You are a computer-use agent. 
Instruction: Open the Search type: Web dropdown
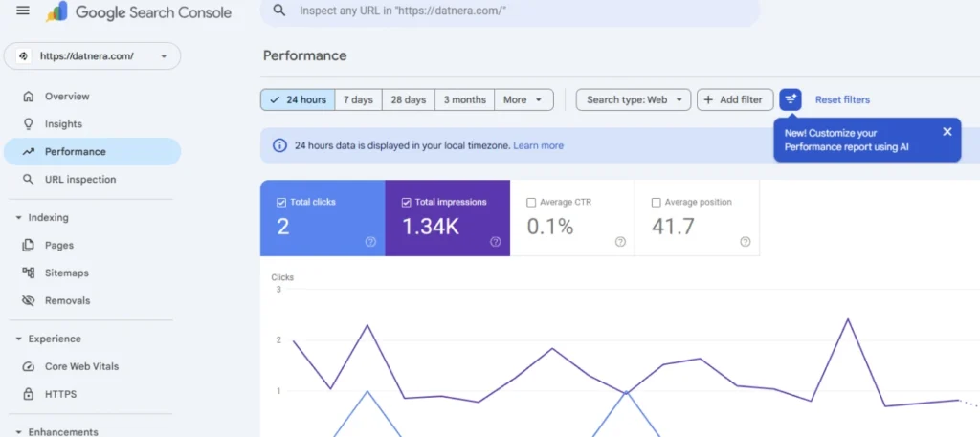pos(634,99)
